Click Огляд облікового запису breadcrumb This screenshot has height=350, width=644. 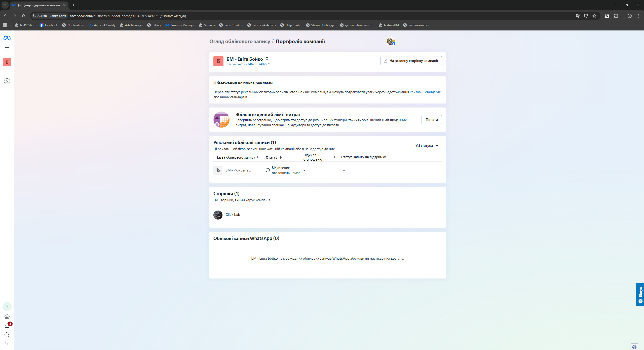240,41
